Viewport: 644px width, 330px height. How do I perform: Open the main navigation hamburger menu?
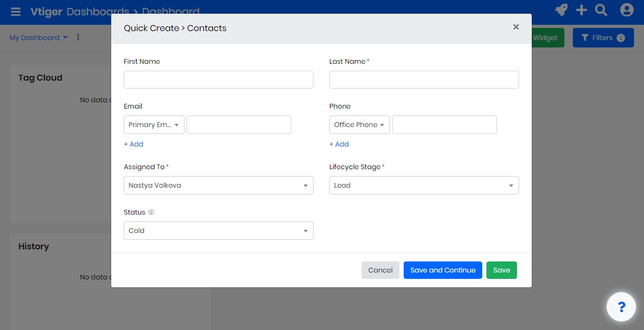(15, 12)
